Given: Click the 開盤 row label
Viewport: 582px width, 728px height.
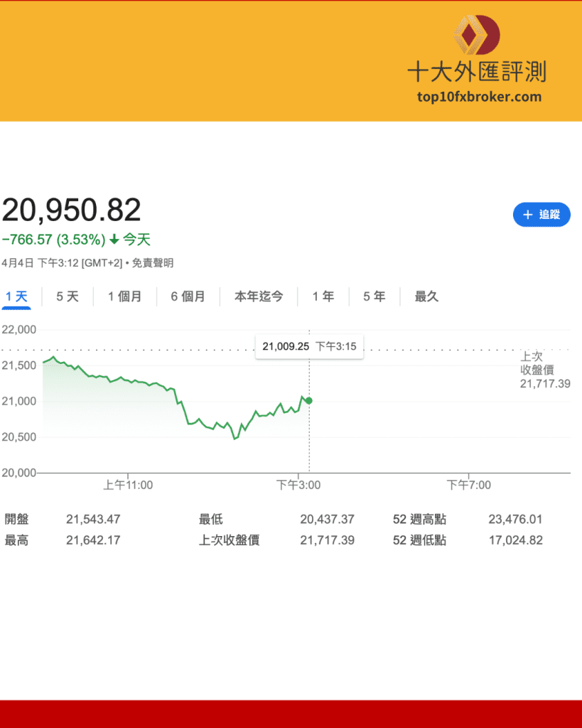Looking at the screenshot, I should [x=17, y=519].
